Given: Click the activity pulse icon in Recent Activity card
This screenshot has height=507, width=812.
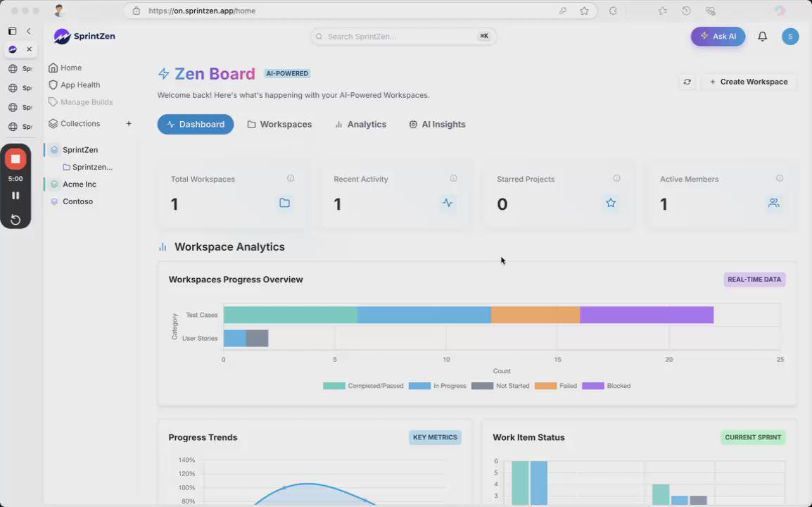Looking at the screenshot, I should 448,203.
